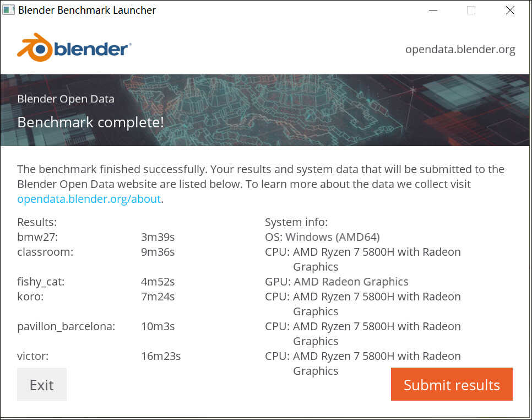
Task: Select the 7m24s time value
Action: click(158, 297)
